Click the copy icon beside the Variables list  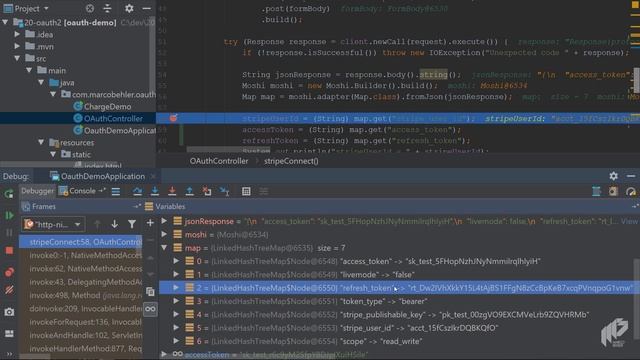tap(150, 291)
